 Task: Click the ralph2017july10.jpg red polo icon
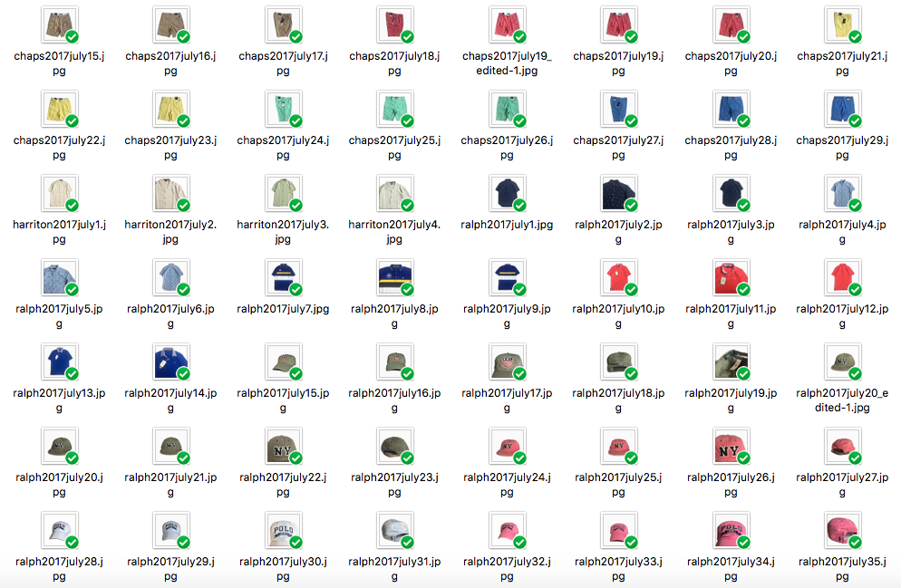pyautogui.click(x=618, y=278)
